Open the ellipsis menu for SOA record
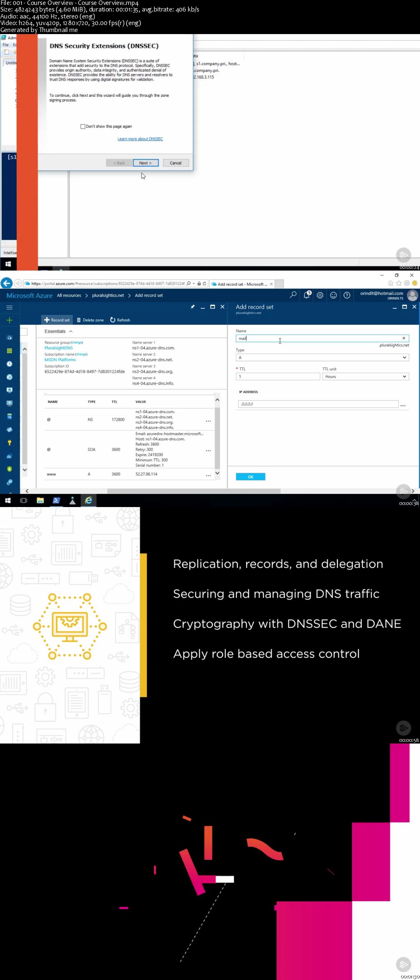 (x=208, y=450)
